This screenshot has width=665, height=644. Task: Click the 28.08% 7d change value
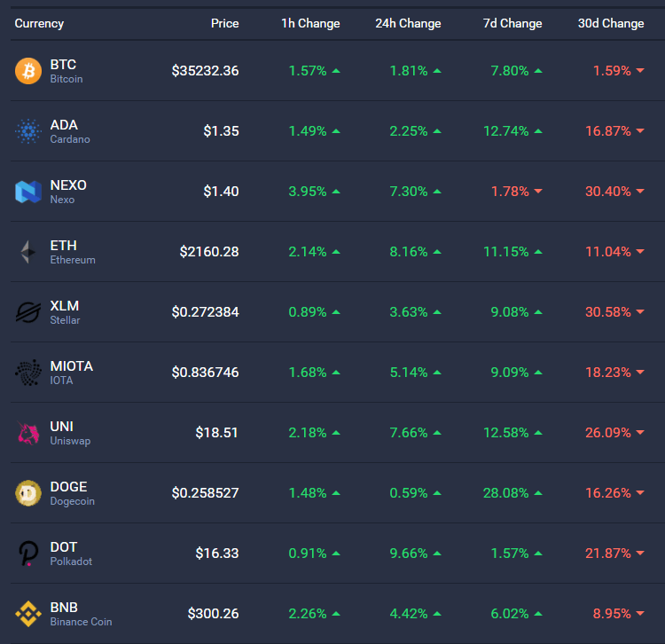point(506,493)
